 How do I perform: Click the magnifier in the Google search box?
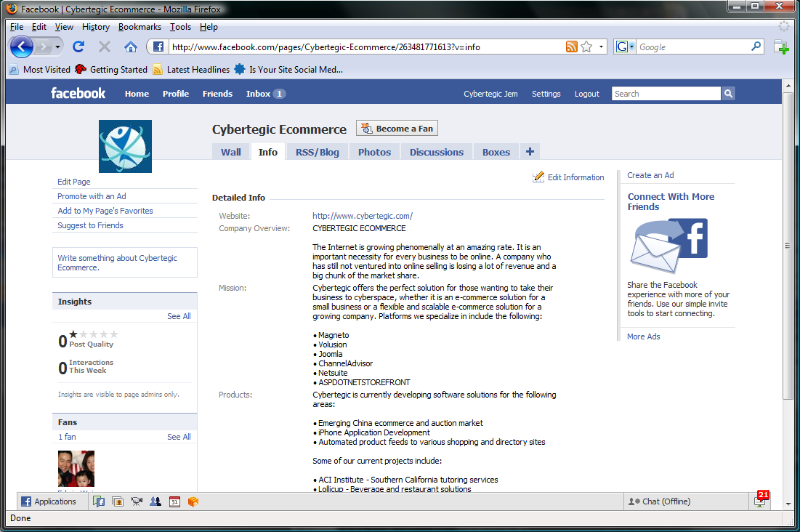756,47
